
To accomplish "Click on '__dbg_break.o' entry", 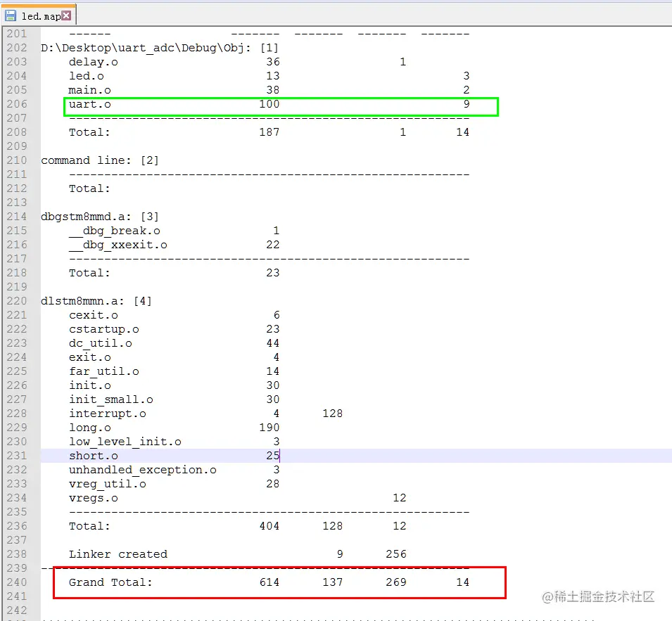I will 115,231.
